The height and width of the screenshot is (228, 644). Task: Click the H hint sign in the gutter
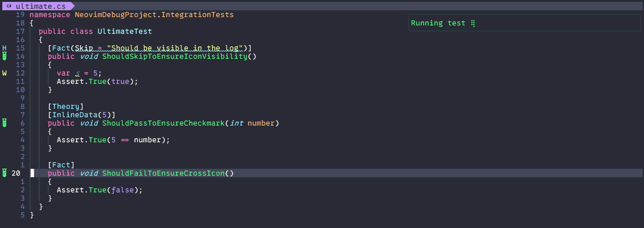pyautogui.click(x=5, y=48)
